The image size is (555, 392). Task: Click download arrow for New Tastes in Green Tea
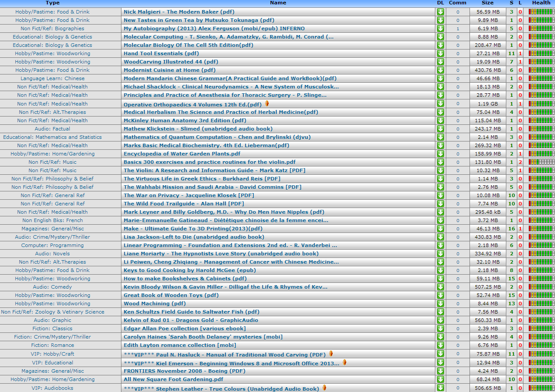coord(440,20)
